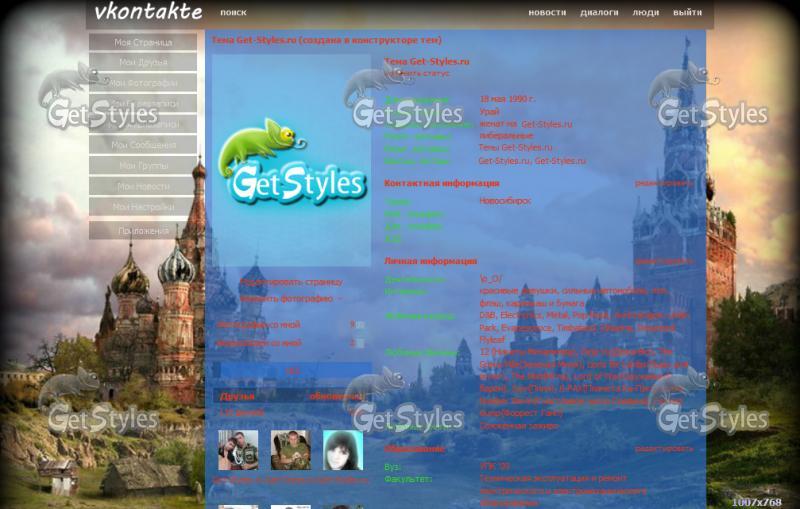800x509 pixels.
Task: Click profile name Тема Get-Styles.ru above status
Action: [x=427, y=62]
